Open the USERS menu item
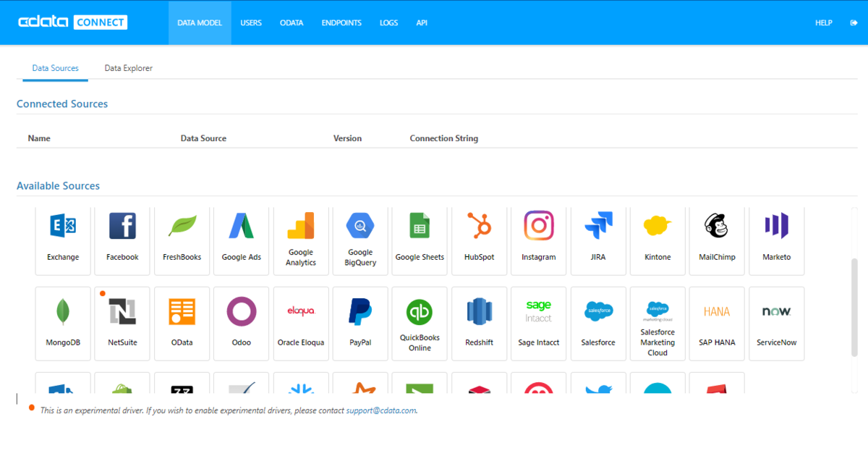868x456 pixels. coord(251,22)
